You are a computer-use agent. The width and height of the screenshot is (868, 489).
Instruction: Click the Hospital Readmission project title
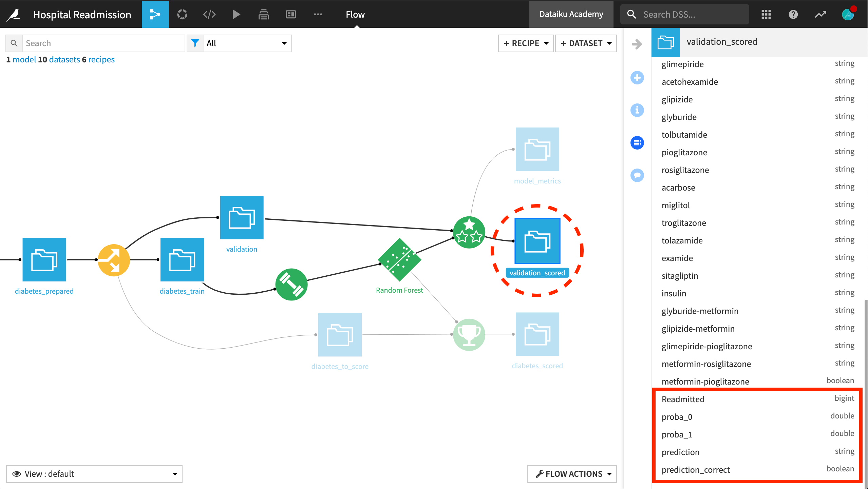coord(82,15)
